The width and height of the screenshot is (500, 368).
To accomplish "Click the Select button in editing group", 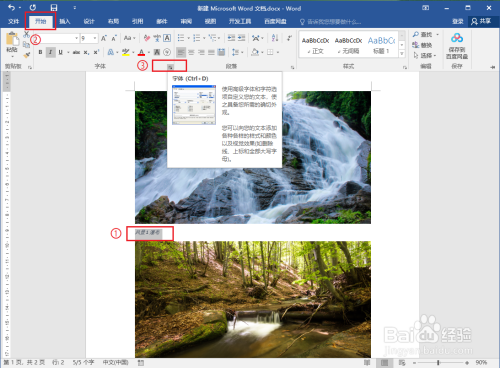I will tap(425, 55).
